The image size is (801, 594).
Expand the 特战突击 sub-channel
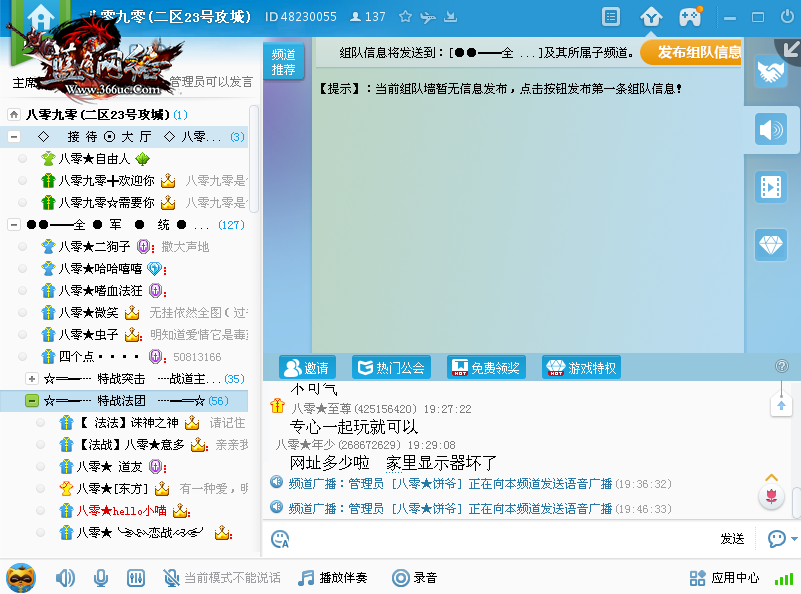(x=32, y=379)
